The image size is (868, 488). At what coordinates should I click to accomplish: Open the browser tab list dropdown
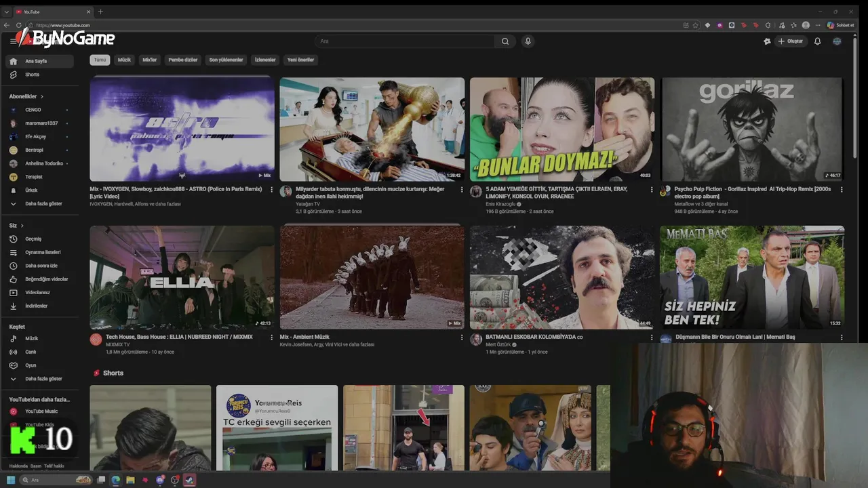pos(7,12)
